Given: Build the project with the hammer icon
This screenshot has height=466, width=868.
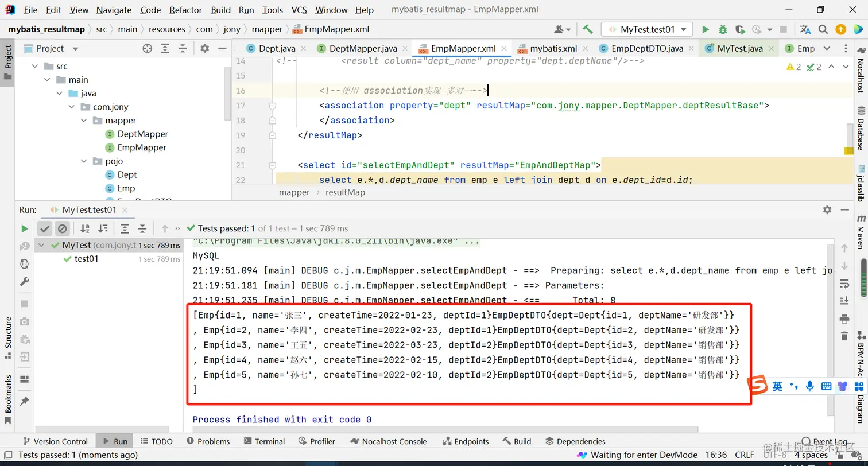Looking at the screenshot, I should (587, 29).
